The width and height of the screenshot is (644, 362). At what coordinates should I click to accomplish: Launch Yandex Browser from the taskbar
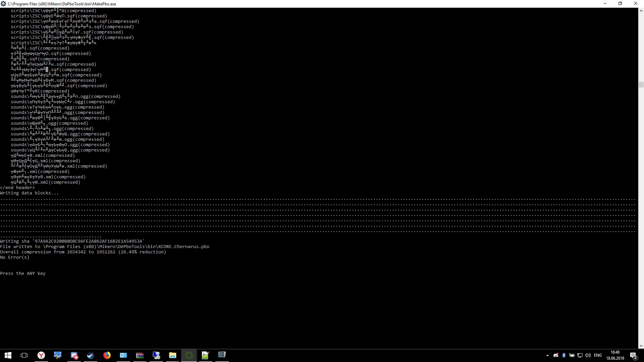pyautogui.click(x=41, y=355)
